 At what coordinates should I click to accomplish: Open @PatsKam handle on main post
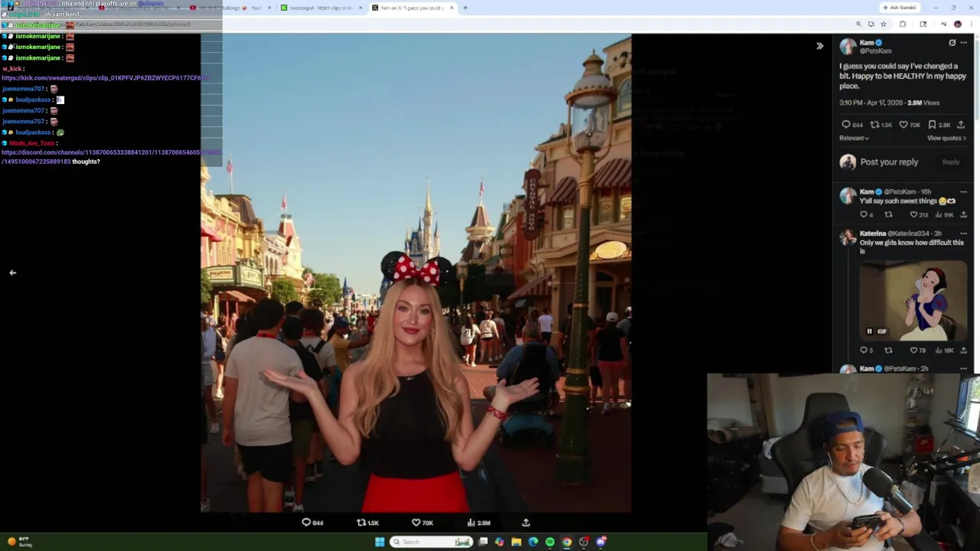point(876,51)
